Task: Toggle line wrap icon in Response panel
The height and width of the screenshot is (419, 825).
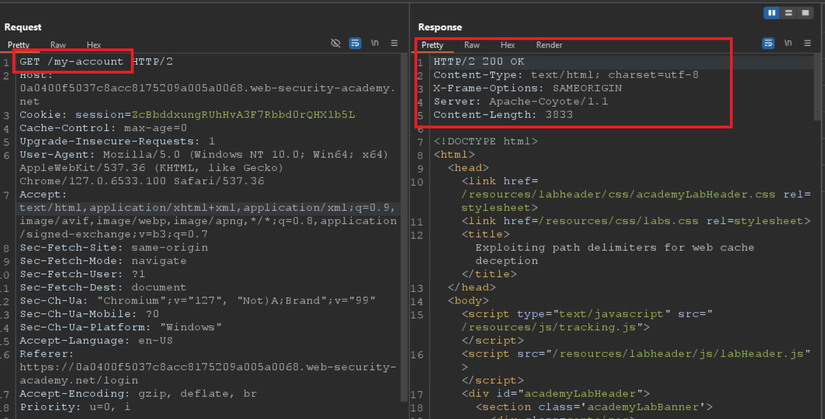Action: coord(768,43)
